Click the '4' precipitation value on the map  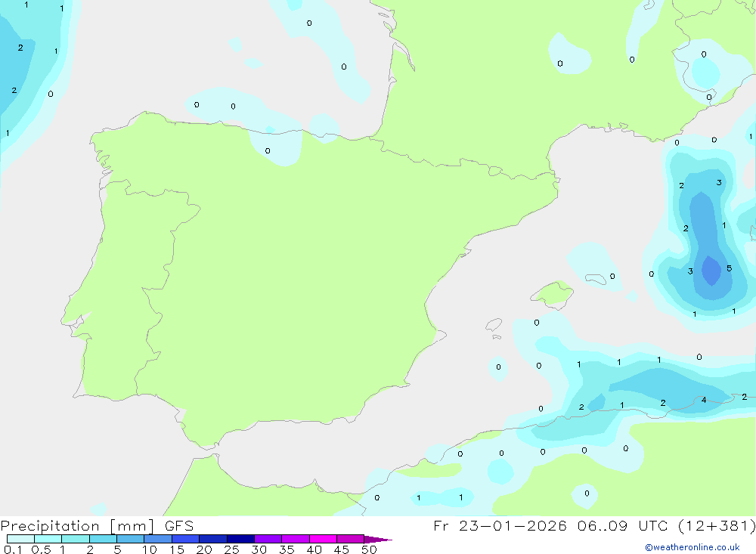coord(704,400)
